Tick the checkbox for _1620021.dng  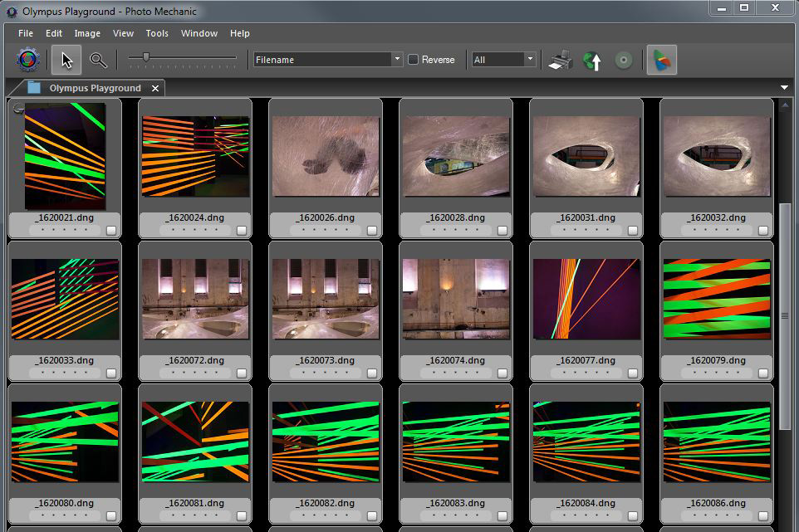click(111, 231)
